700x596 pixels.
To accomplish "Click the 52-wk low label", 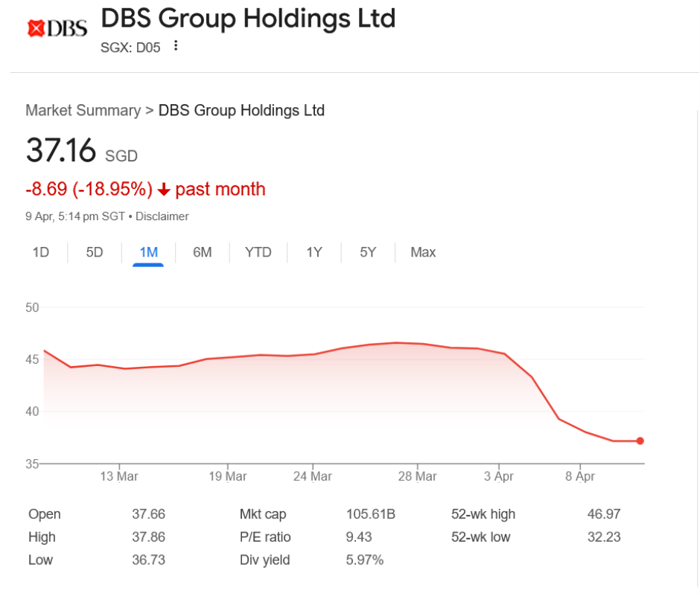I will (x=480, y=536).
